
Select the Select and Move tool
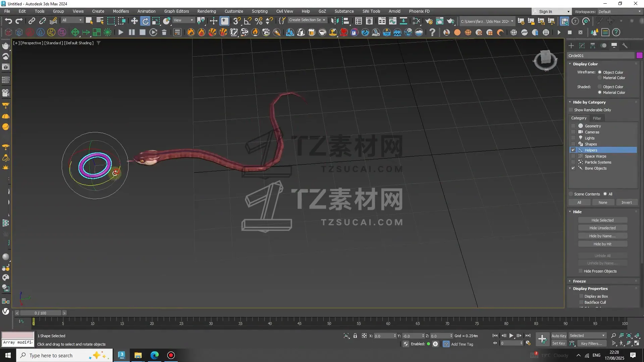[134, 21]
